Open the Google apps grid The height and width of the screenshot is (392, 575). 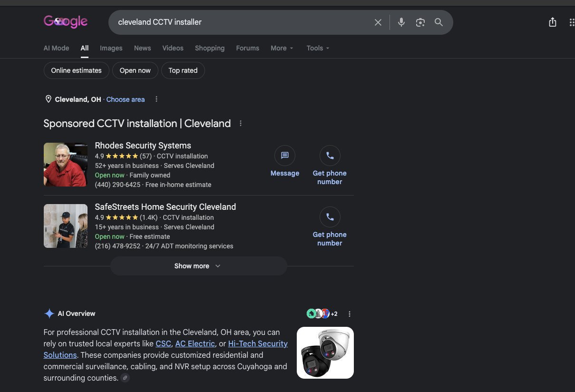[571, 22]
